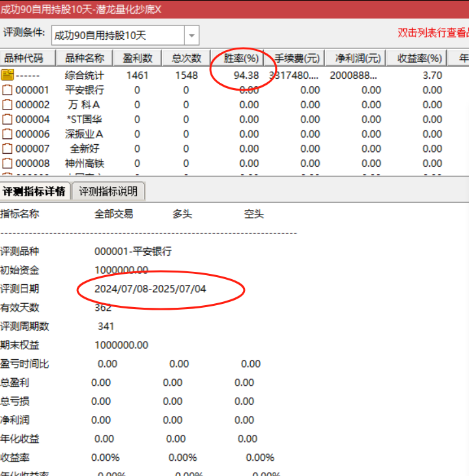Click stock code 000002

coord(33,105)
